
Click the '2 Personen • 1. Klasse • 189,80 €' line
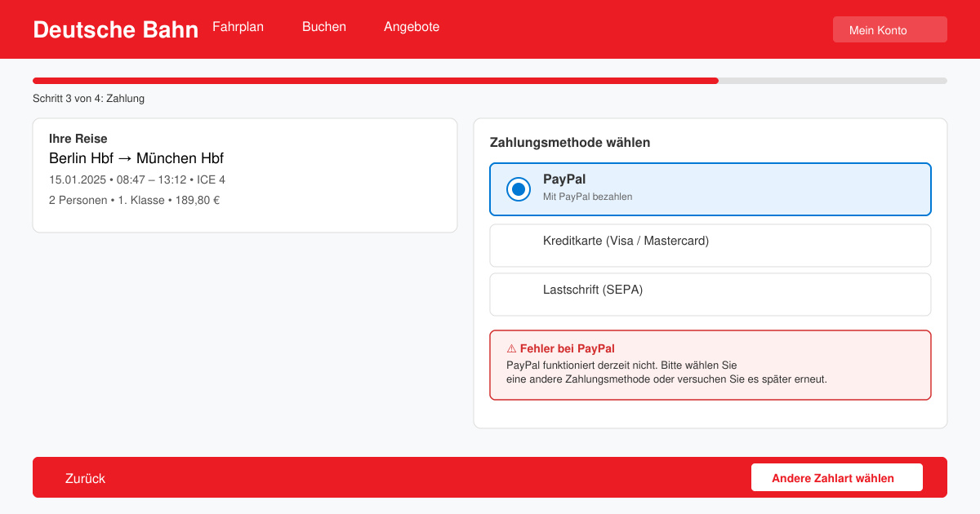click(134, 200)
